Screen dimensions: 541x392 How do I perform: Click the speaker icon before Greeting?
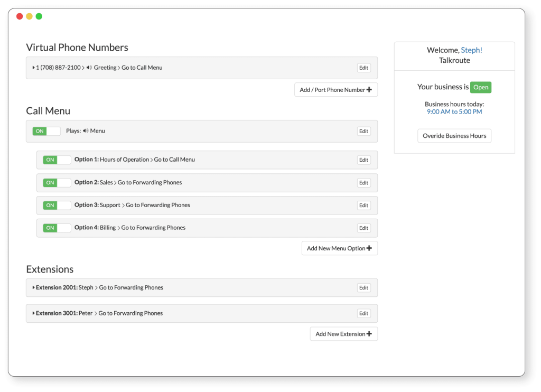89,68
